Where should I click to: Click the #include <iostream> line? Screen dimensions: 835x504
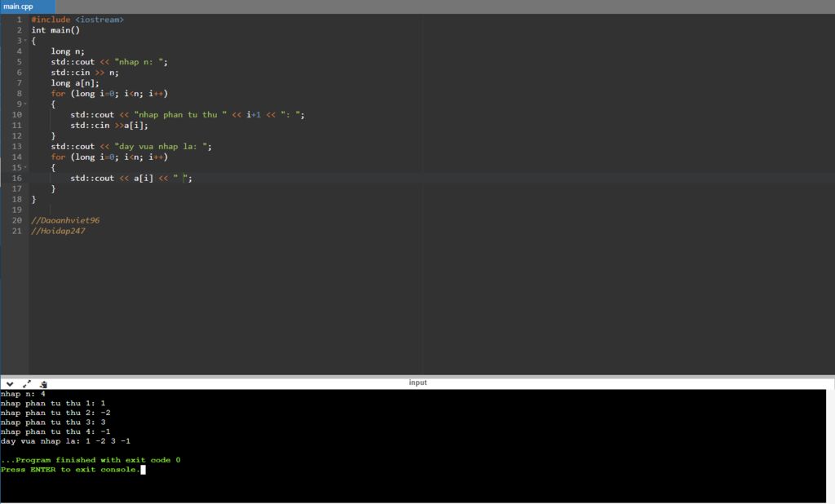point(77,20)
